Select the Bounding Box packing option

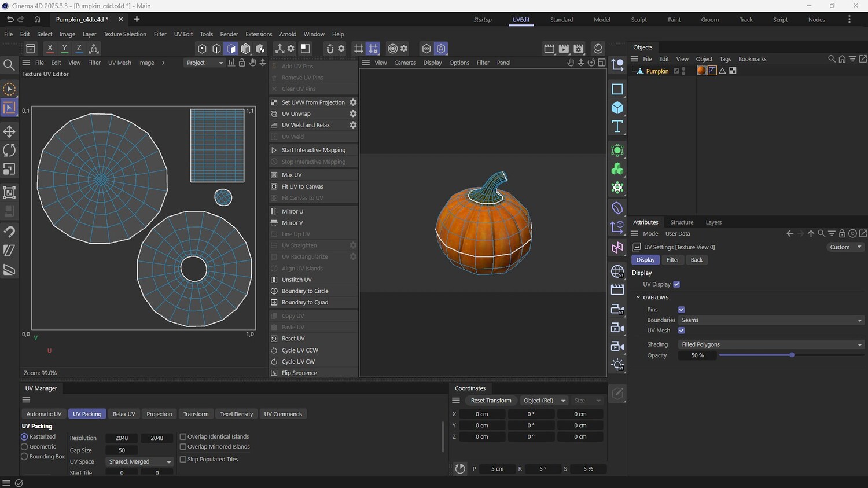coord(24,457)
